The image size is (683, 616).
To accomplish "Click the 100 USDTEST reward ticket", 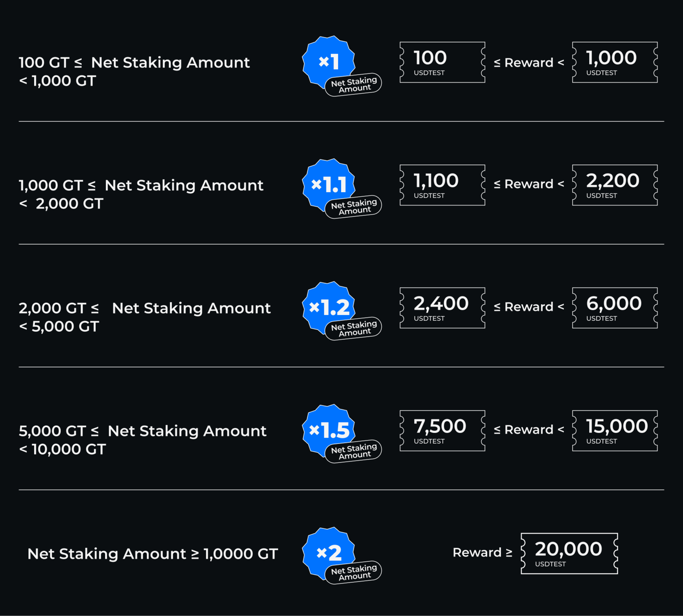I will point(442,62).
